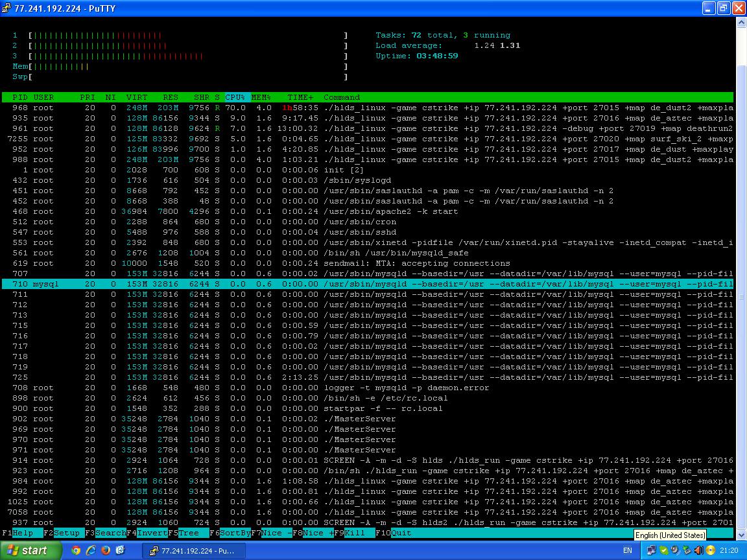The height and width of the screenshot is (560, 747).
Task: Select the /sbin/syslogd process row
Action: pos(367,180)
